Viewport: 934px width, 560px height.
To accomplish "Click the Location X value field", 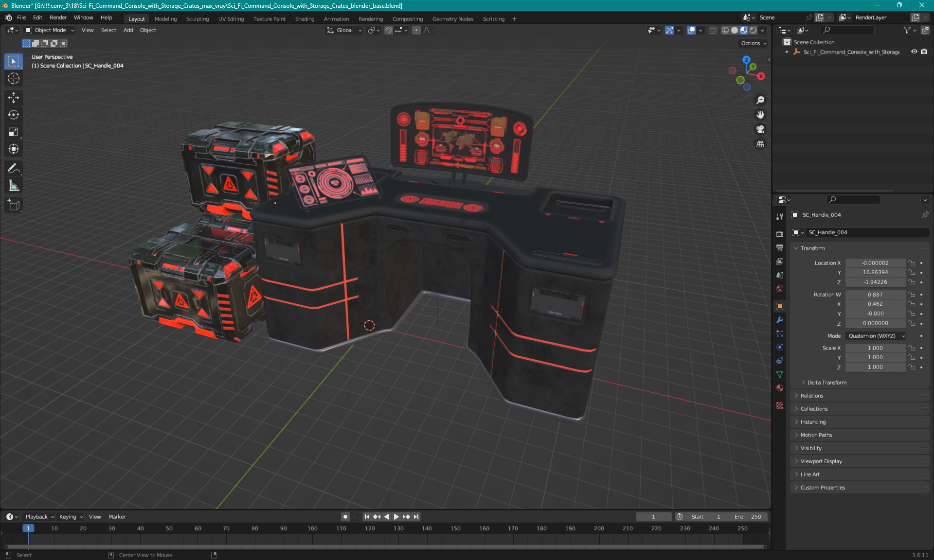I will coord(875,263).
